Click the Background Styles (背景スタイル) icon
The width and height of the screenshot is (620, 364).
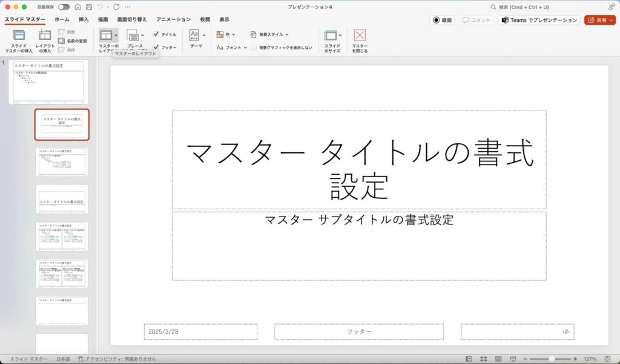(x=254, y=34)
